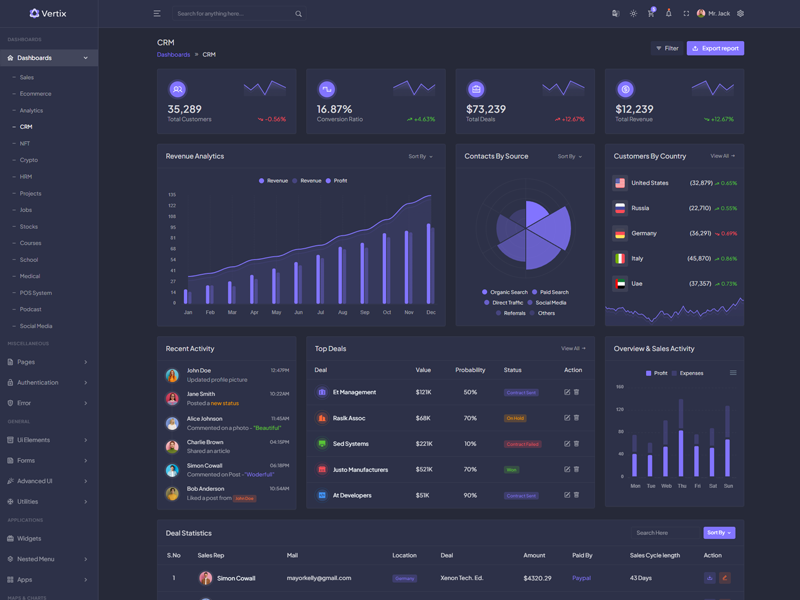
Task: Open the settings gear in the header
Action: [x=740, y=14]
